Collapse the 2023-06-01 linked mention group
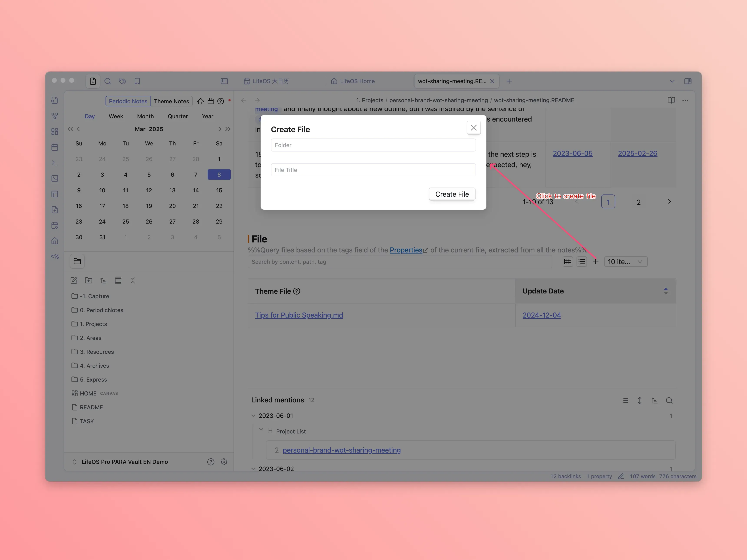The height and width of the screenshot is (560, 747). [253, 416]
